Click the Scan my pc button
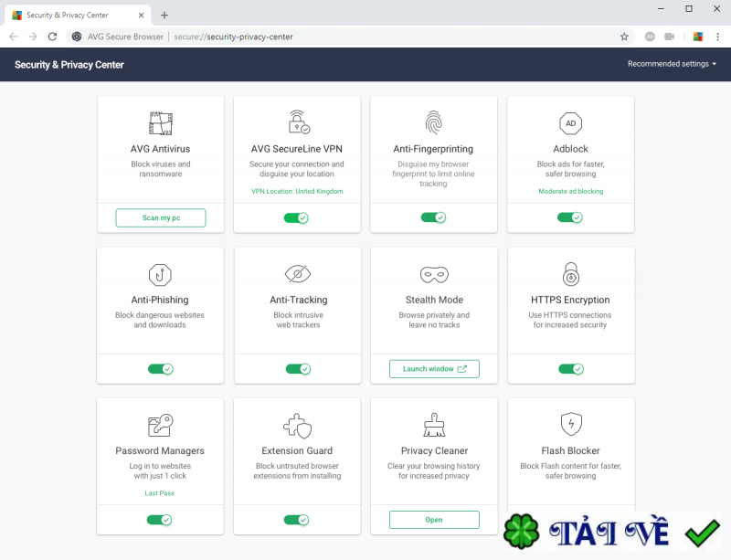The image size is (731, 560). (161, 217)
